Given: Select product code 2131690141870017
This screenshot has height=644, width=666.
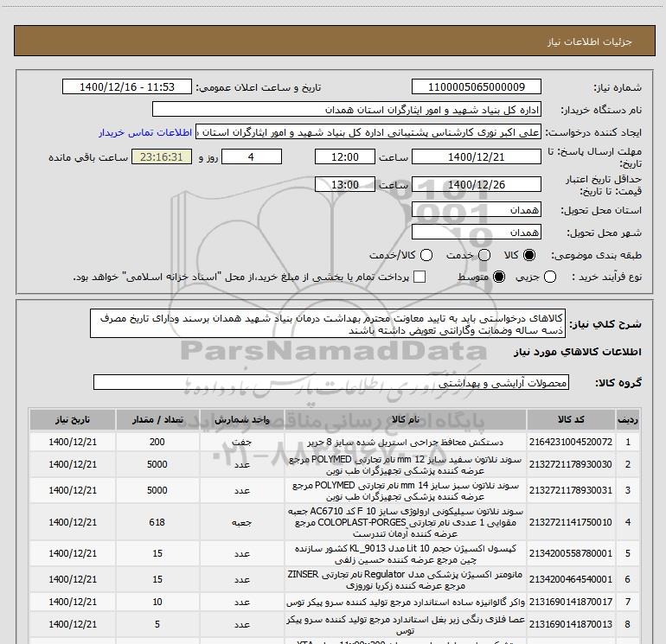Looking at the screenshot, I should click(x=571, y=602).
